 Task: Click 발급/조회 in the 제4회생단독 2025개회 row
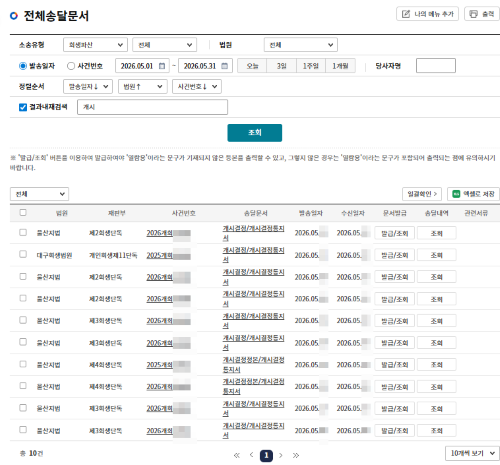[395, 365]
